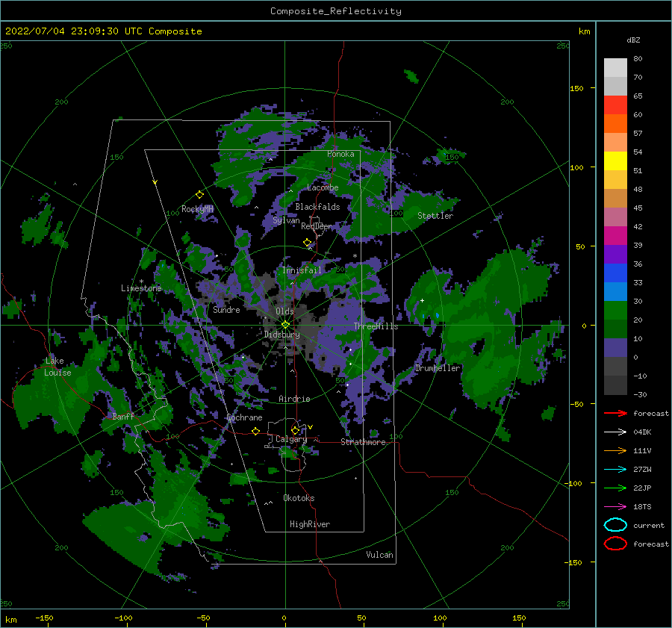Select the light gray 80 dBZ swatch

click(x=615, y=67)
